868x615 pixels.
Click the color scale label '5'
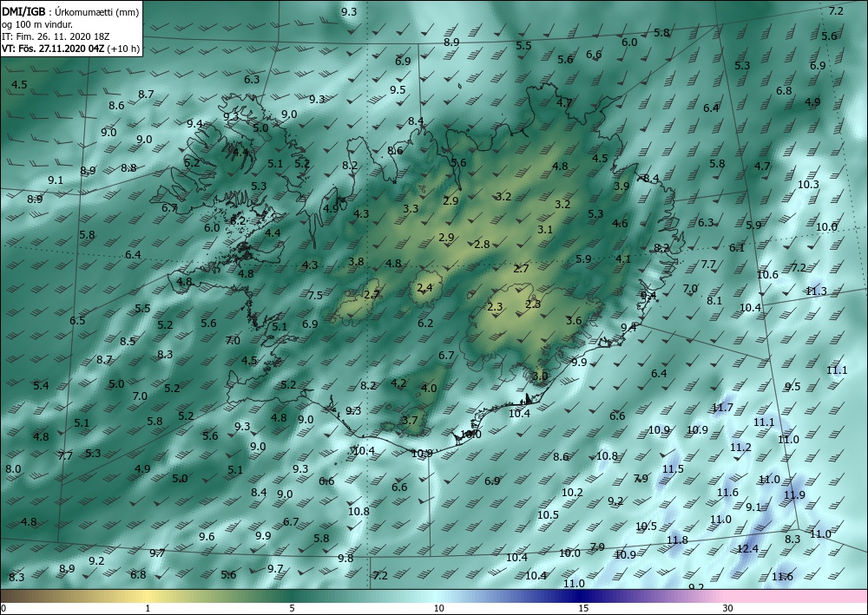tap(292, 608)
